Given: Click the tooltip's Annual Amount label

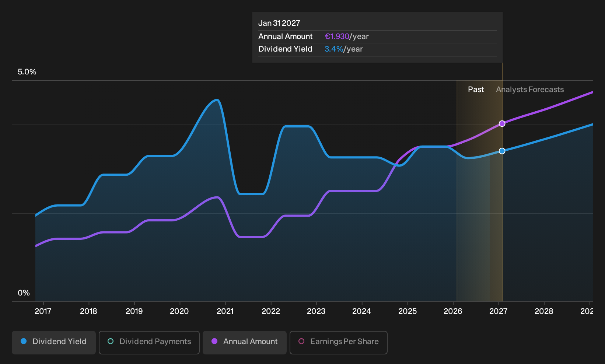Looking at the screenshot, I should pyautogui.click(x=286, y=36).
